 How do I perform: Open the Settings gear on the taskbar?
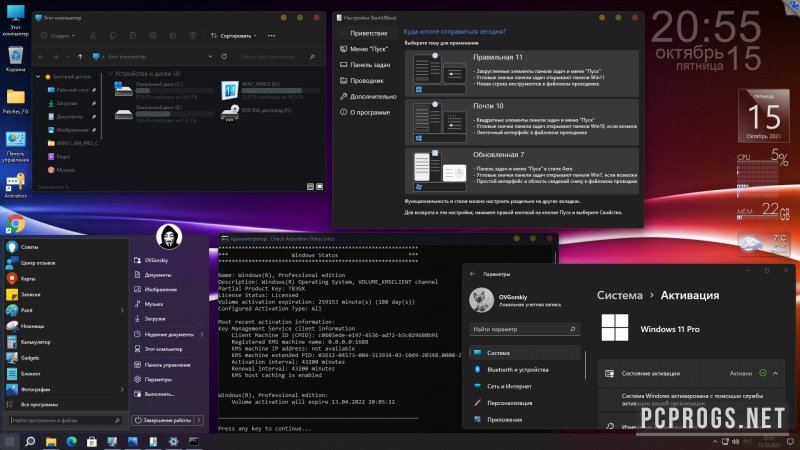click(173, 441)
